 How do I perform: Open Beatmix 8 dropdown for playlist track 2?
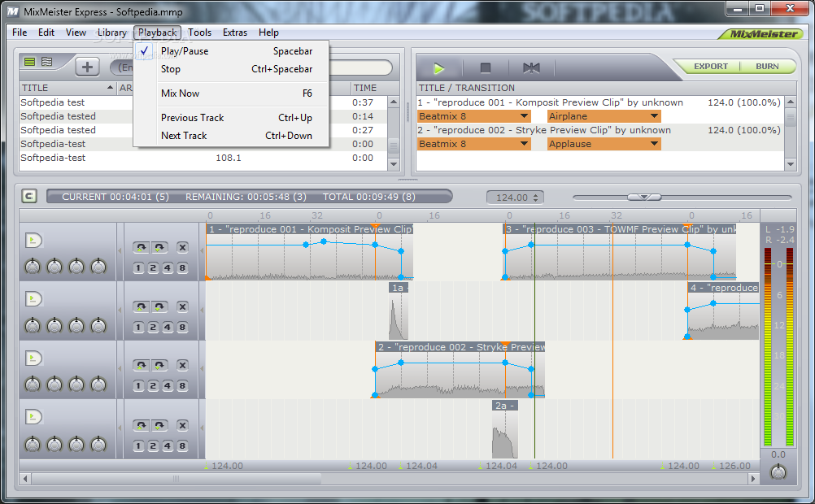(x=473, y=143)
